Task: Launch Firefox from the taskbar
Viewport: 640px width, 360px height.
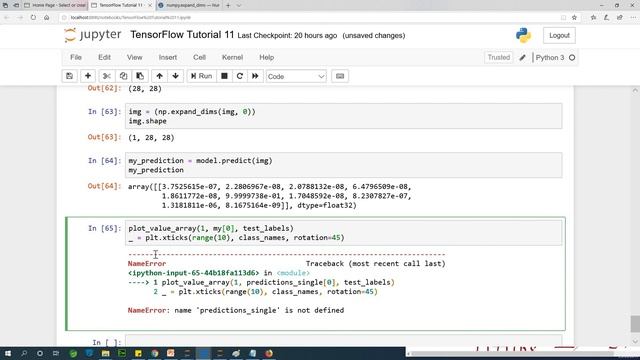Action: click(269, 353)
